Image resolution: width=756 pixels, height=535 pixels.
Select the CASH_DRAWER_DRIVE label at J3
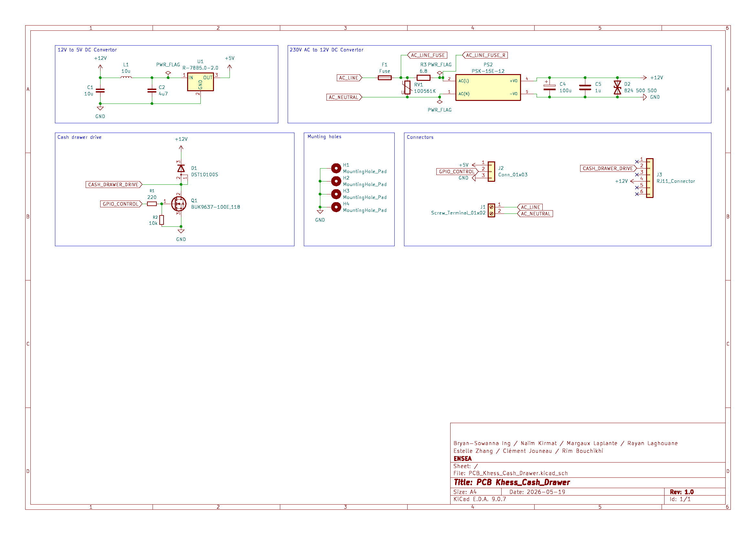pos(609,168)
